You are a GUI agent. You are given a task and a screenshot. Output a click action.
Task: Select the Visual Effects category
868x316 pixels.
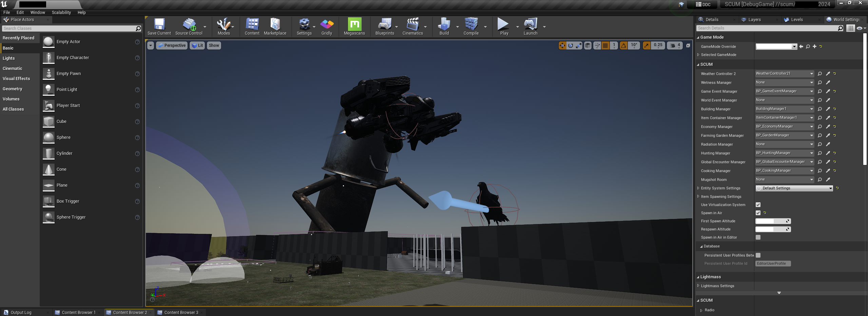(16, 79)
